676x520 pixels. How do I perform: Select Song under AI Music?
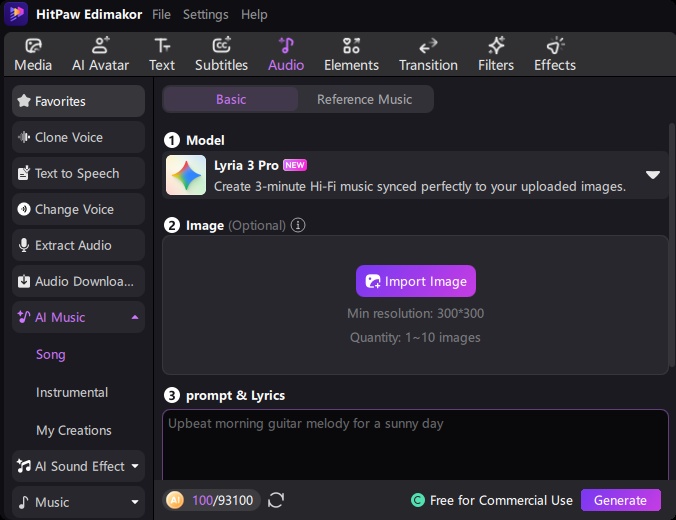tap(51, 354)
